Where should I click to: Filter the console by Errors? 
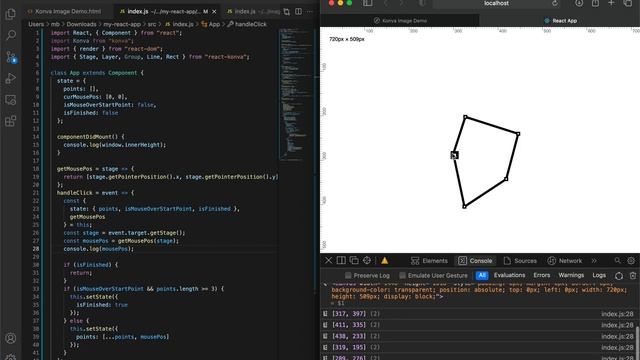(542, 276)
